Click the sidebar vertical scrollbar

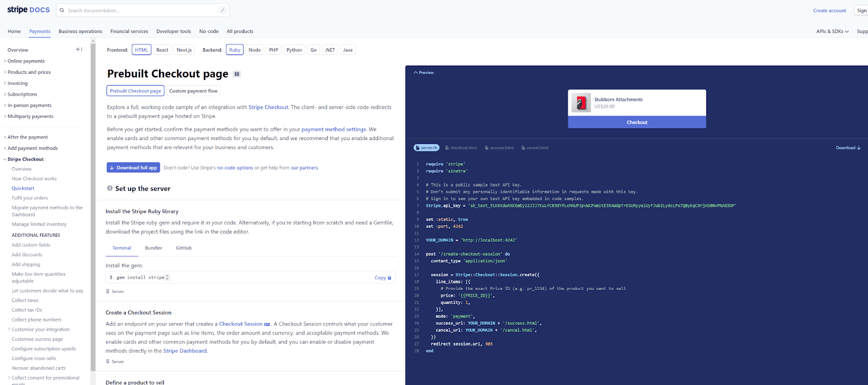[93, 206]
